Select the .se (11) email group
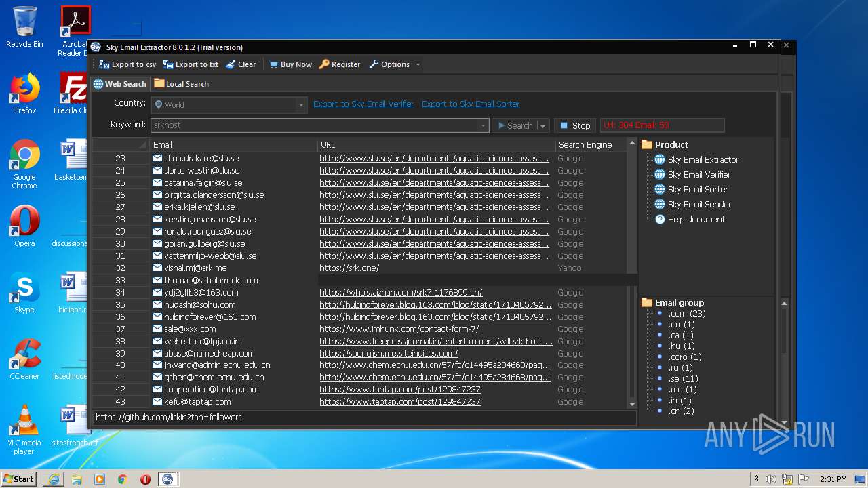 [683, 379]
